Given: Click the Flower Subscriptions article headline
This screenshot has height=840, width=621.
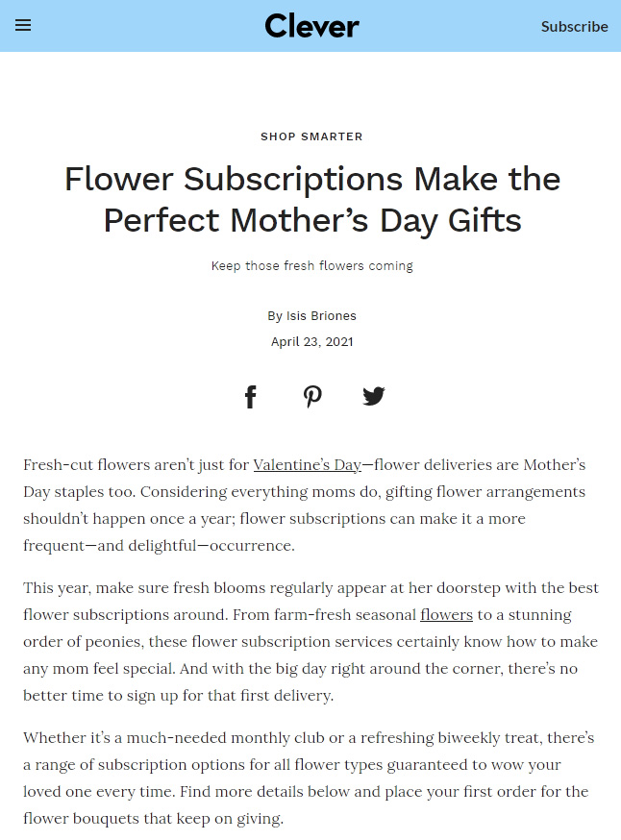Looking at the screenshot, I should tap(311, 200).
